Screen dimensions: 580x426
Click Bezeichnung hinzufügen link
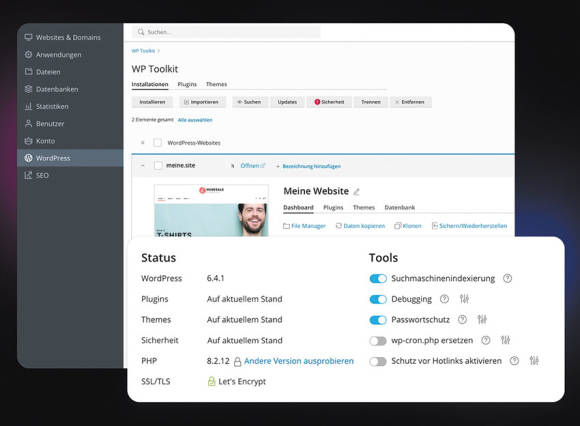[x=311, y=166]
